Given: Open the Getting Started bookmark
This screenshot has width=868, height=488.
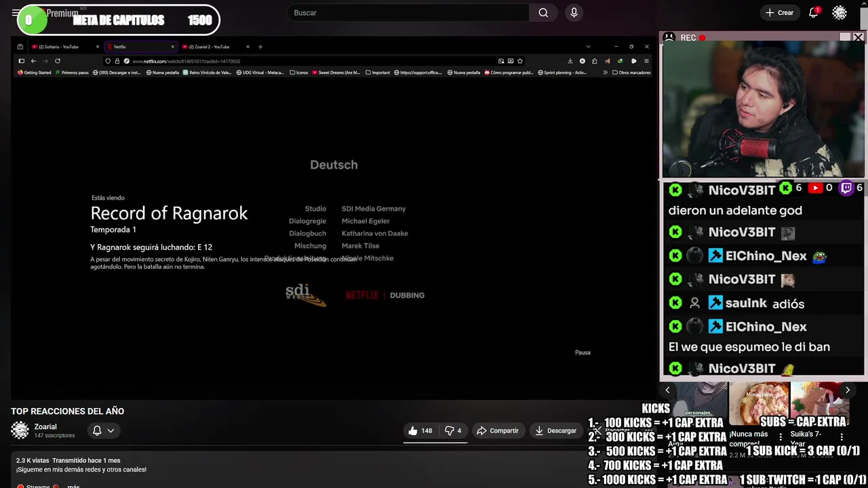Looking at the screenshot, I should [x=34, y=73].
